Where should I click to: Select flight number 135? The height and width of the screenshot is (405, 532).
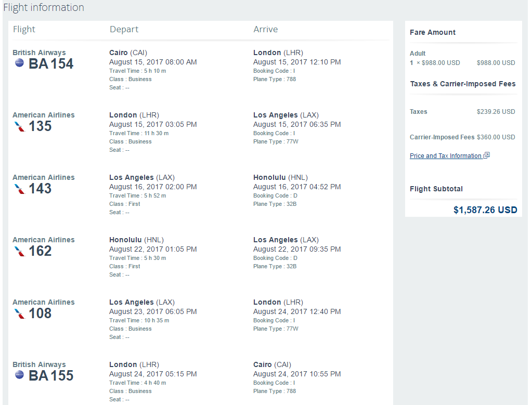40,126
